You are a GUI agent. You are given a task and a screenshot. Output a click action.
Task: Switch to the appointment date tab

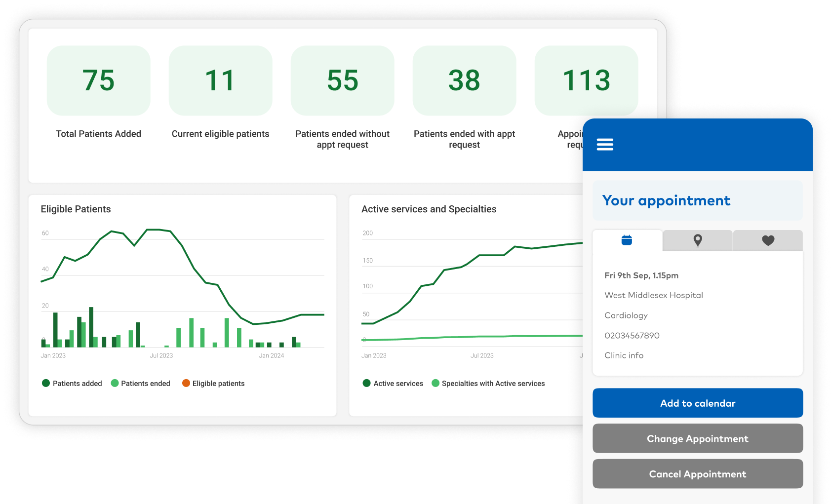627,240
